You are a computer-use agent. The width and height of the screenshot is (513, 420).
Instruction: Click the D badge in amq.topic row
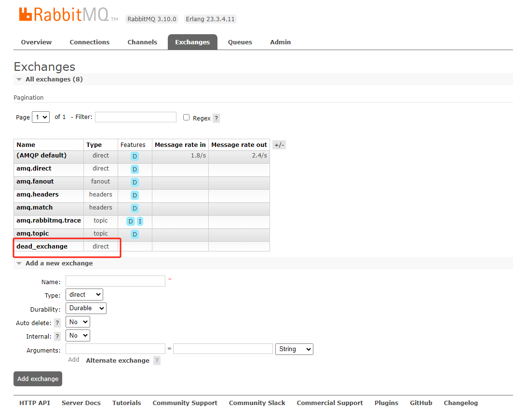pyautogui.click(x=135, y=235)
